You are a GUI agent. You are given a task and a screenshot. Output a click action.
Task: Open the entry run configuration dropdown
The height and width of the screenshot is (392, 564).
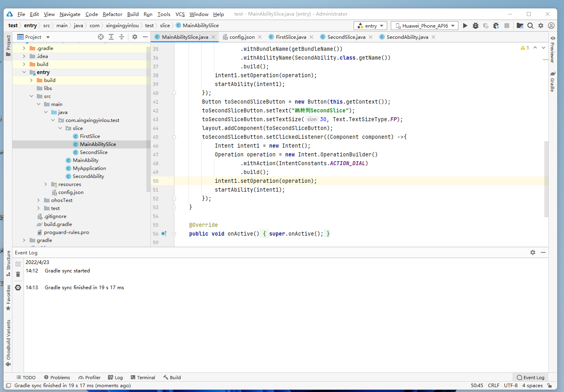click(x=370, y=26)
